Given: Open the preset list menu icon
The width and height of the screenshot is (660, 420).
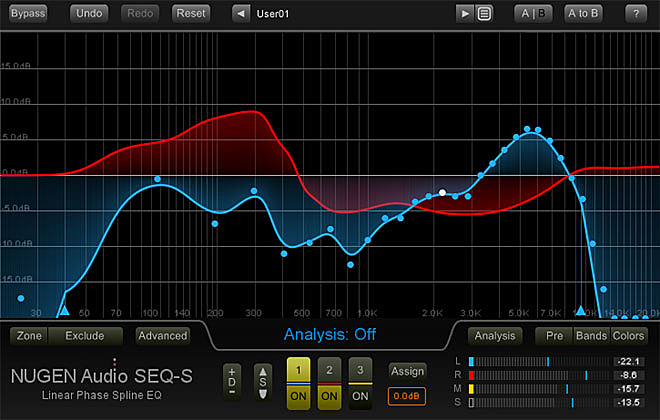Looking at the screenshot, I should click(x=484, y=13).
